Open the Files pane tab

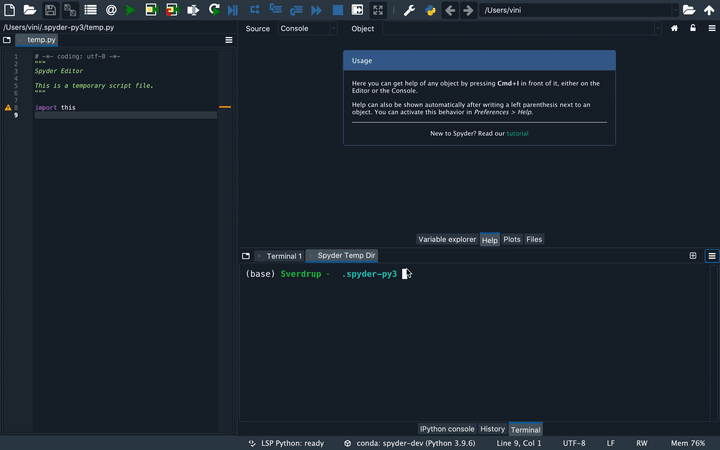tap(534, 239)
